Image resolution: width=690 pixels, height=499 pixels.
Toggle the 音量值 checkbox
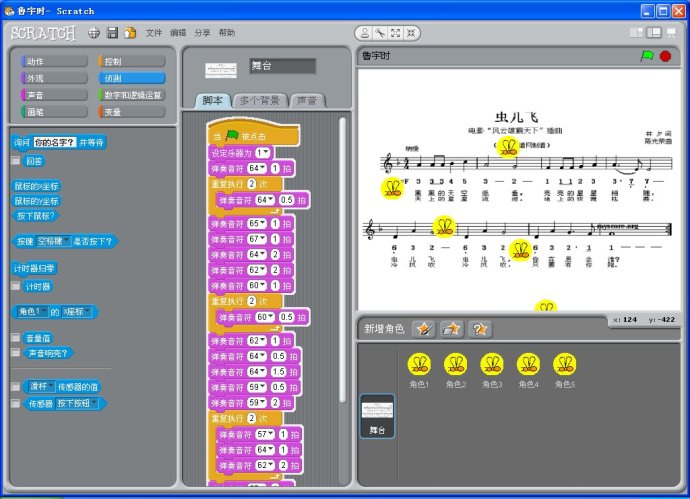tap(16, 338)
